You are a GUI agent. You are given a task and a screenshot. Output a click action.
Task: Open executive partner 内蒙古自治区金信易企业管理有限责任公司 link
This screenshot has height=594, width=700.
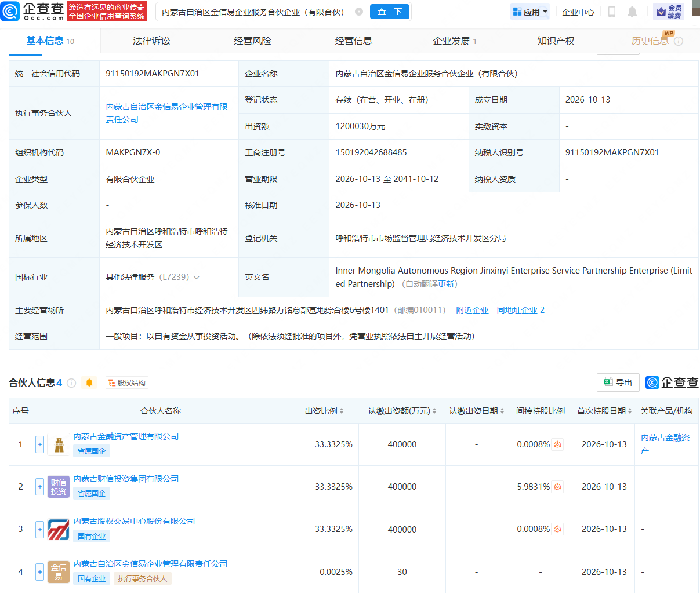[166, 113]
